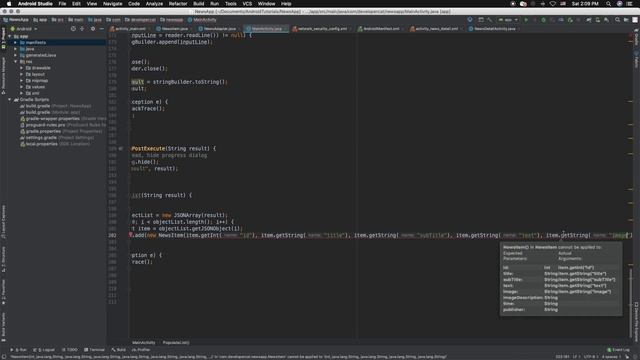The width and height of the screenshot is (640, 360).
Task: Switch to NewsItem.java tab
Action: click(174, 29)
